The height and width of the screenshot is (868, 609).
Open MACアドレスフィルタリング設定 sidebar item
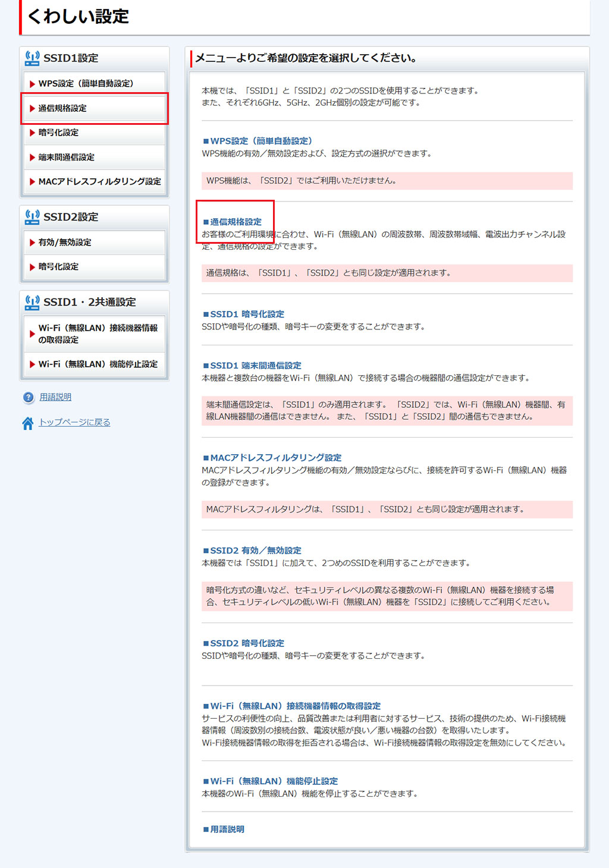[x=99, y=181]
